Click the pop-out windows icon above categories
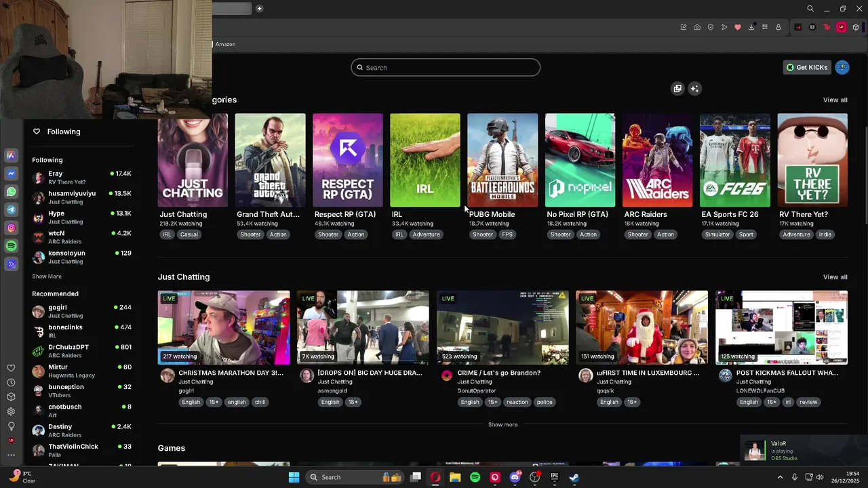Viewport: 868px width, 488px height. click(x=677, y=89)
